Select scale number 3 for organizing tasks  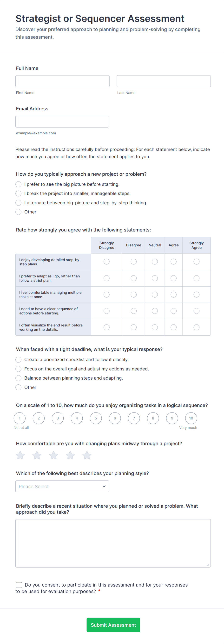pyautogui.click(x=58, y=418)
